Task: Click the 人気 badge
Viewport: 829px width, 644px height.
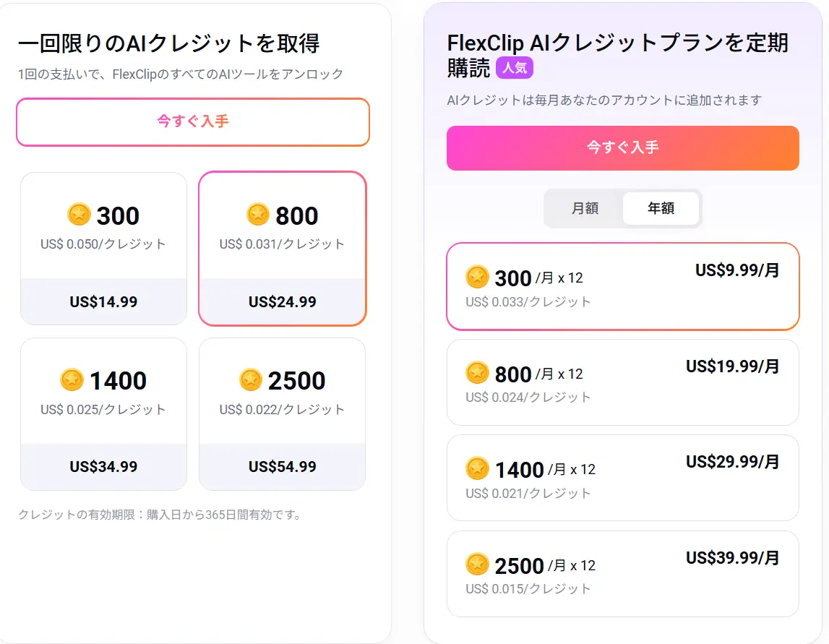Action: pyautogui.click(x=515, y=68)
